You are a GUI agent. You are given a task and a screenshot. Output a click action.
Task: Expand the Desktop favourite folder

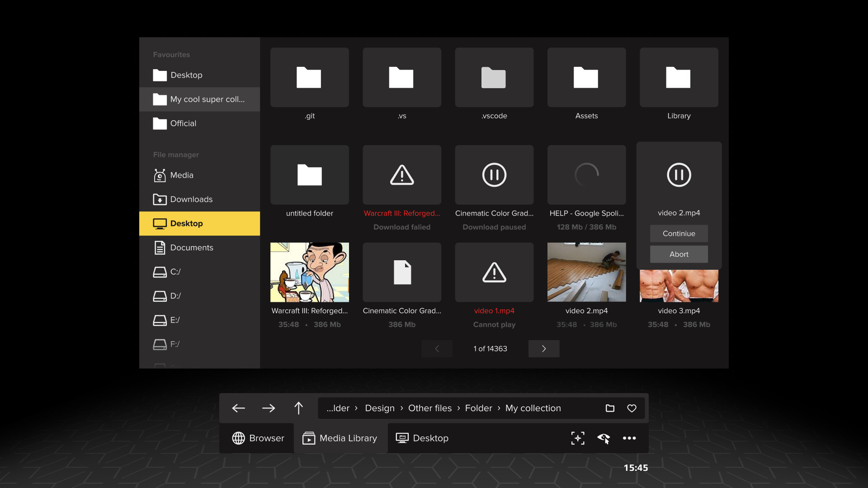pos(186,75)
